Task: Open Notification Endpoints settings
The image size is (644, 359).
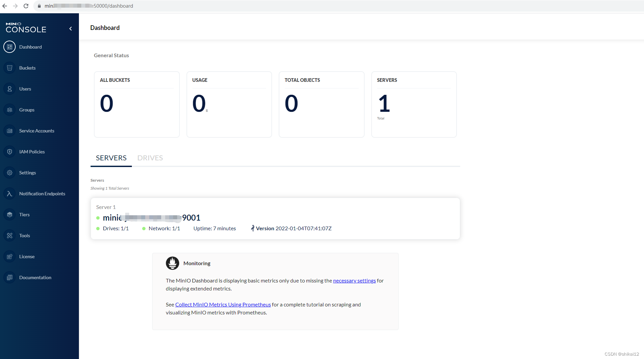Action: pyautogui.click(x=42, y=193)
